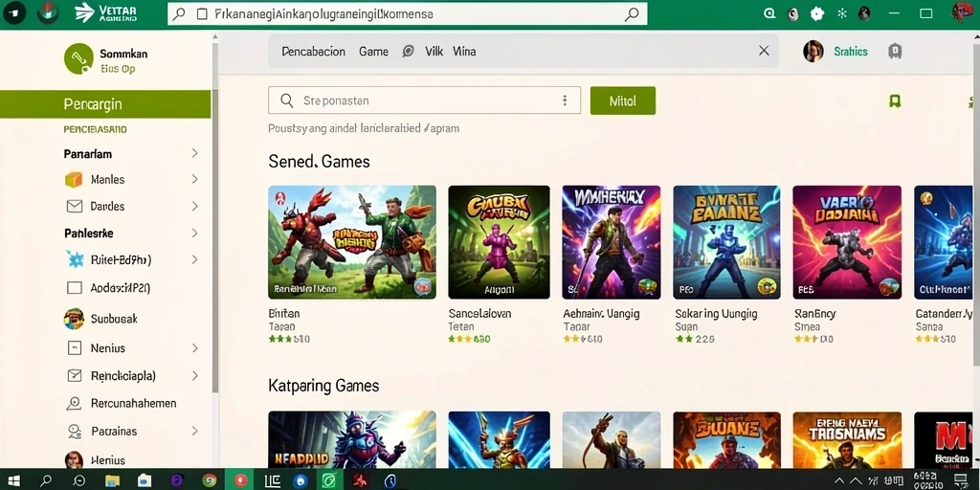Image resolution: width=980 pixels, height=490 pixels.
Task: Click the green highlighted taskbar app icon
Action: coord(328,480)
